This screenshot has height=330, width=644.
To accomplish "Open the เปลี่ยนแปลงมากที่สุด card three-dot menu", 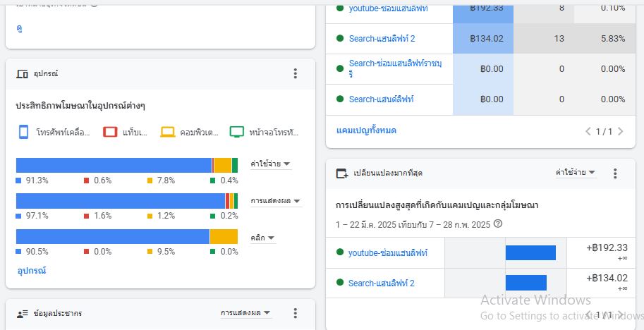I will (x=614, y=173).
